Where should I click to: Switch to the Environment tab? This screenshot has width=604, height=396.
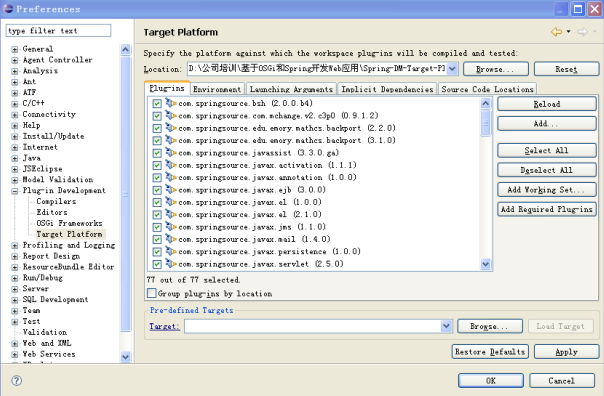[217, 89]
